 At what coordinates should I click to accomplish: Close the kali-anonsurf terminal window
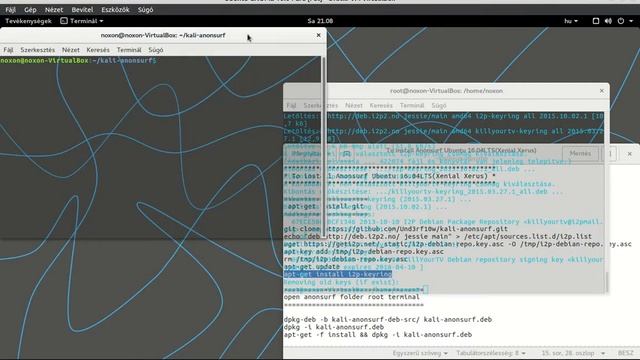pyautogui.click(x=318, y=35)
